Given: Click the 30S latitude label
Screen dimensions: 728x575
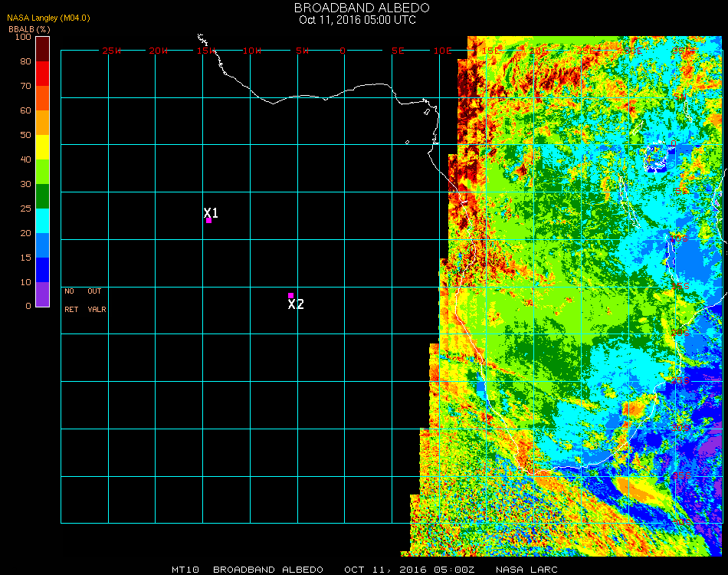Looking at the screenshot, I should 680,427.
